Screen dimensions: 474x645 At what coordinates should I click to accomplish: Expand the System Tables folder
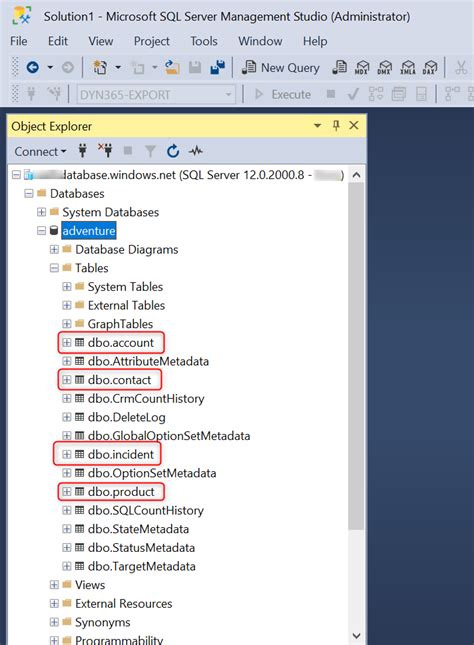(67, 286)
